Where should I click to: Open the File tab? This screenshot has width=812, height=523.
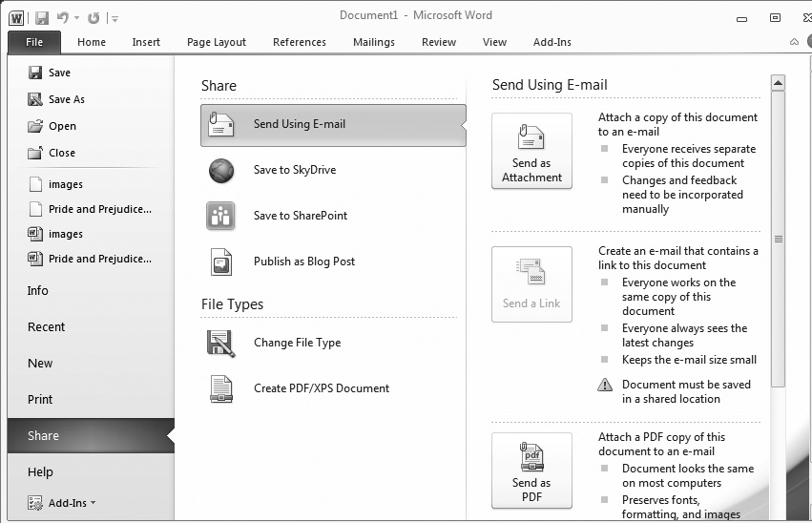pos(34,42)
